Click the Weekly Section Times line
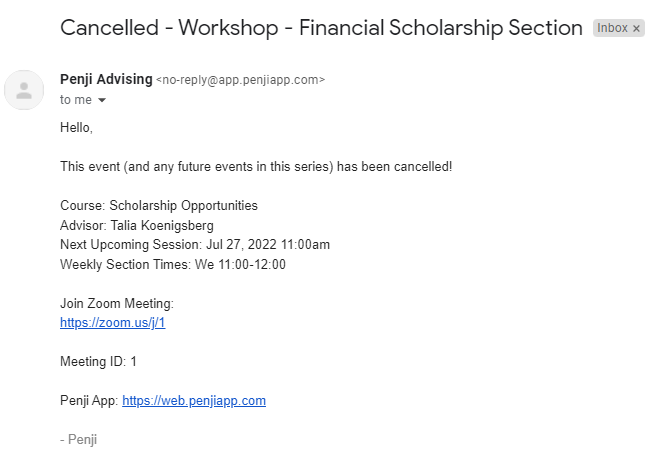 pos(173,264)
